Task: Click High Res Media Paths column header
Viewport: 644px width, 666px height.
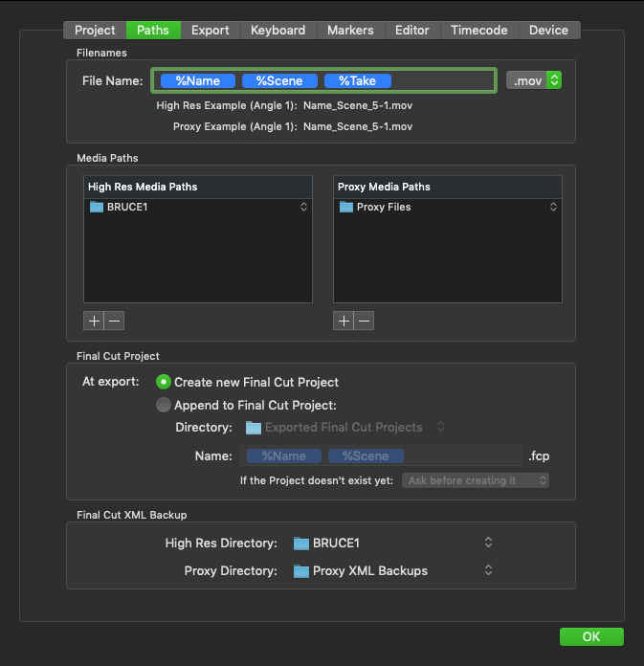Action: coord(198,187)
